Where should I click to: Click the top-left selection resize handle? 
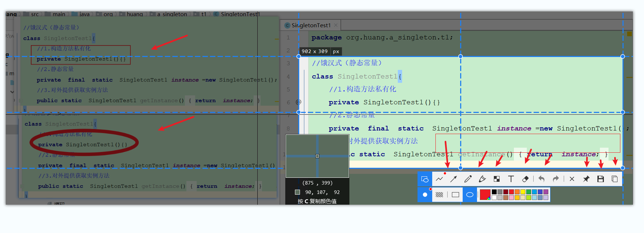(x=299, y=56)
